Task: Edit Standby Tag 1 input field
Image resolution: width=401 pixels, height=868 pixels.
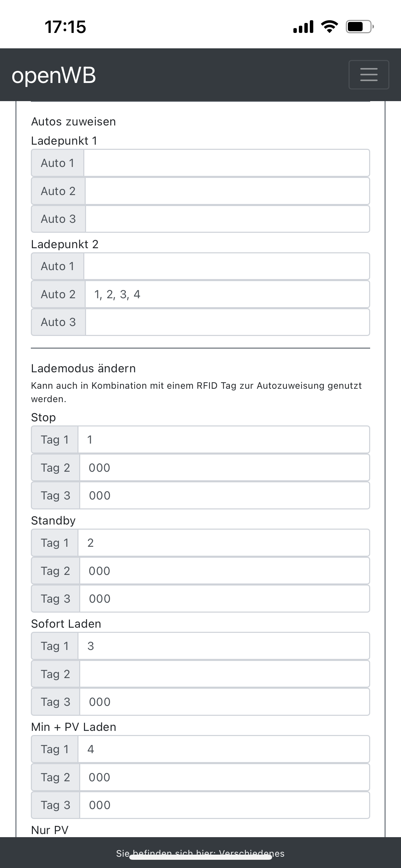Action: pos(224,543)
